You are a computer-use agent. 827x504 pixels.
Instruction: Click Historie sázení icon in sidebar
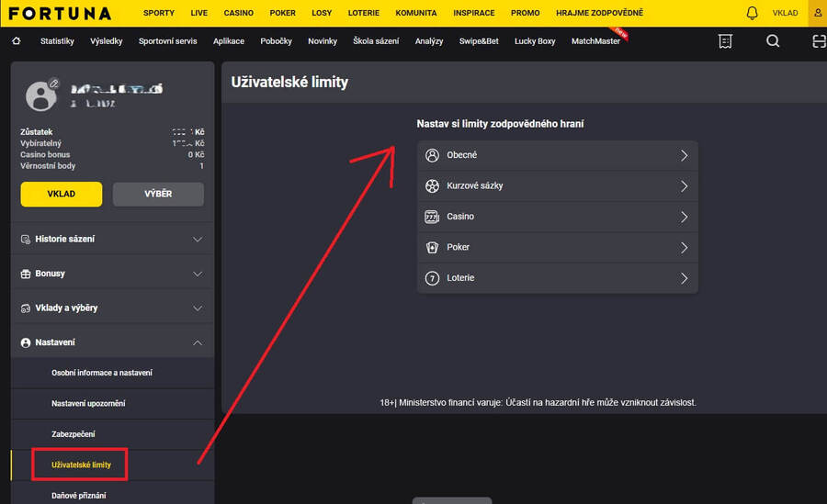[x=26, y=240]
